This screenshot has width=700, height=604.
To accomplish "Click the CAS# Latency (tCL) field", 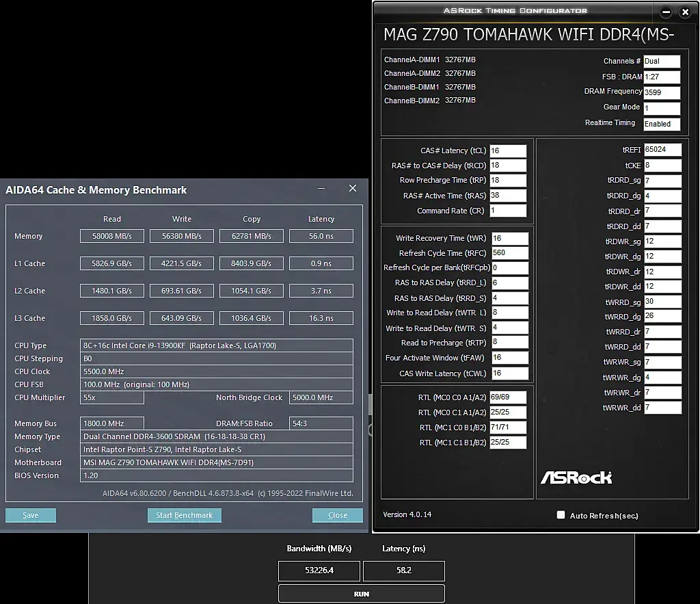I will [x=508, y=150].
